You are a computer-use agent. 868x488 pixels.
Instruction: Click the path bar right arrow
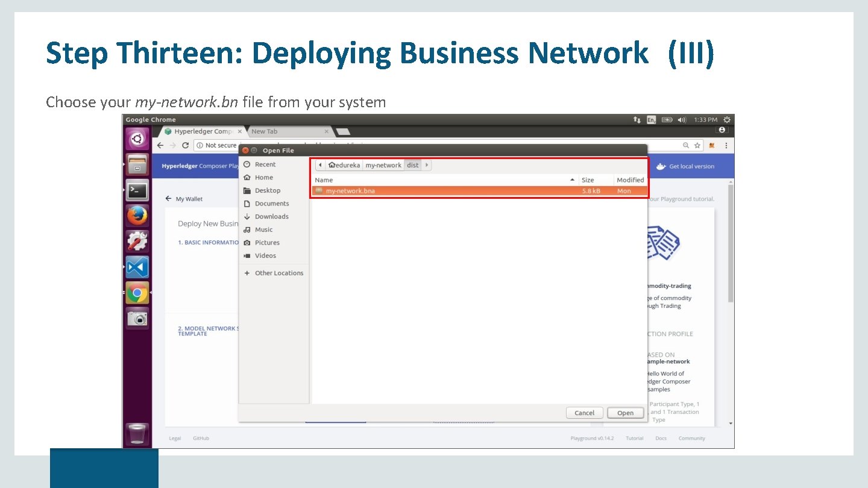pyautogui.click(x=426, y=165)
